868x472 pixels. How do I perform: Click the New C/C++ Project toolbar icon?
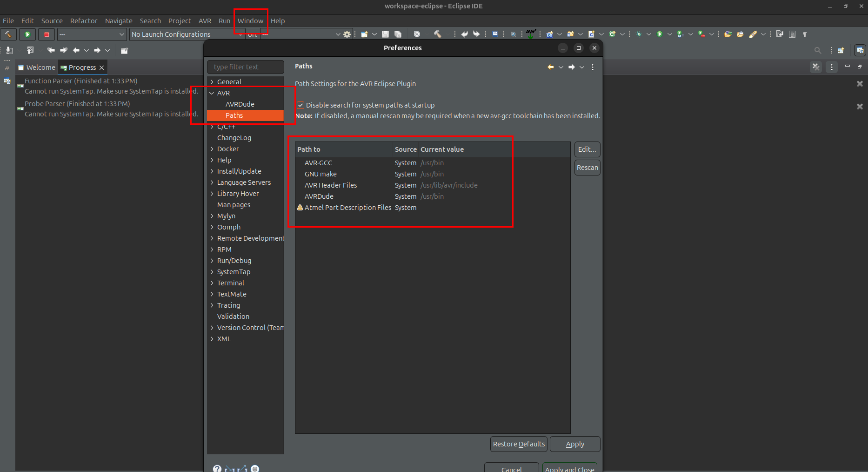[x=550, y=34]
